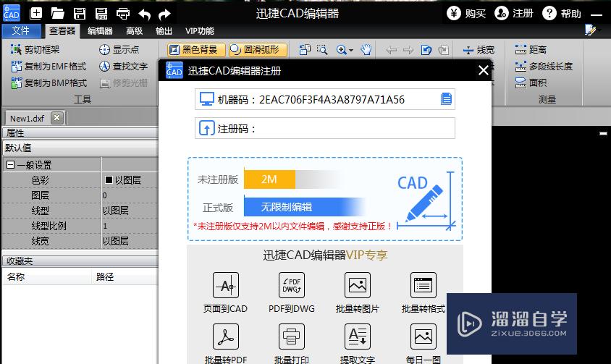Click the upload arrow icon beside 注册码
Viewport: 611px width, 364px height.
[206, 128]
